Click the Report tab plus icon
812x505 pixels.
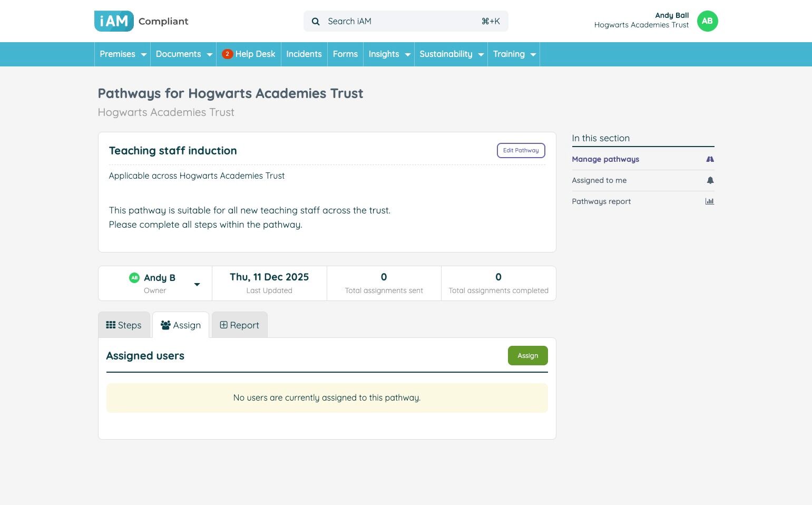point(223,325)
